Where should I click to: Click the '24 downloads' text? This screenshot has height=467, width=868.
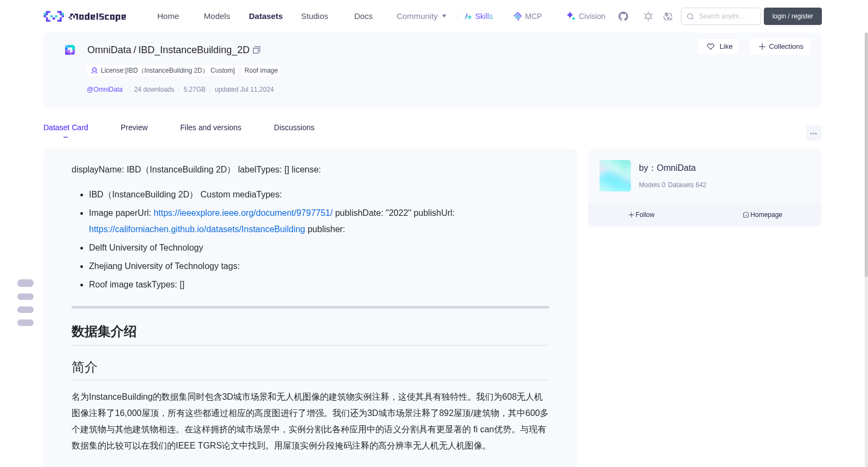(154, 89)
